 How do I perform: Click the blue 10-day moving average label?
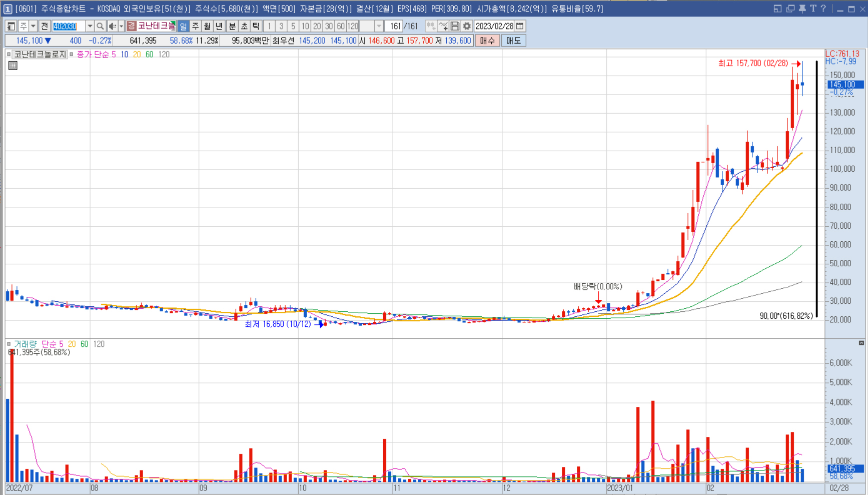(x=124, y=54)
